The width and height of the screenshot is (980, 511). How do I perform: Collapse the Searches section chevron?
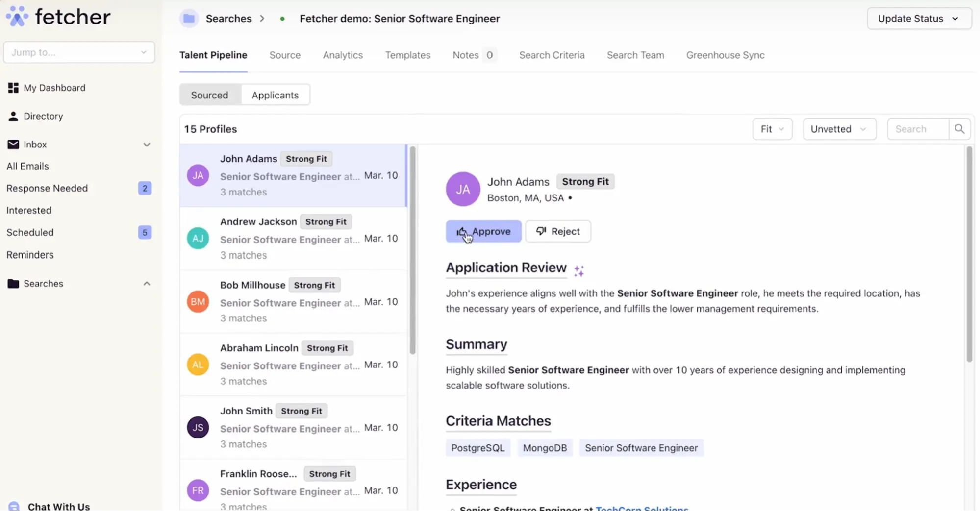pyautogui.click(x=147, y=284)
